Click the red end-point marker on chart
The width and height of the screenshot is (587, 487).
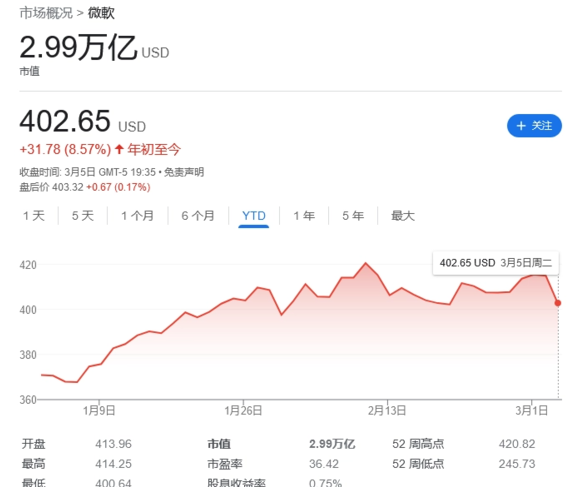click(558, 303)
